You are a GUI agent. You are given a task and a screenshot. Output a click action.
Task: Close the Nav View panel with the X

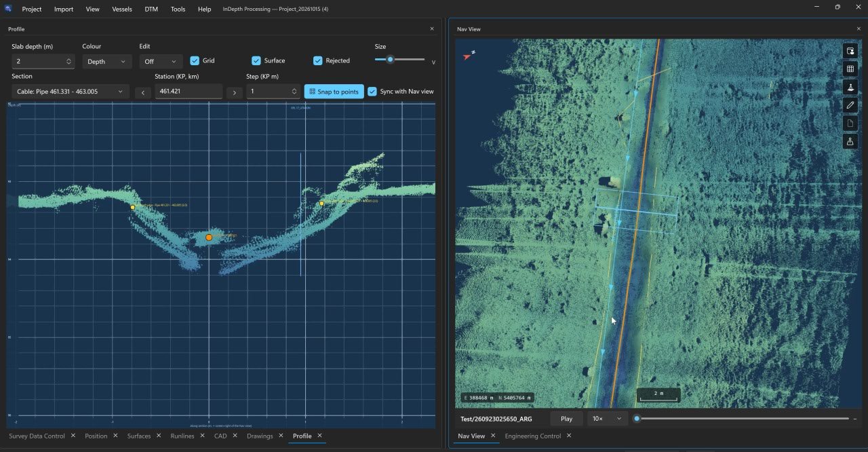pyautogui.click(x=859, y=29)
